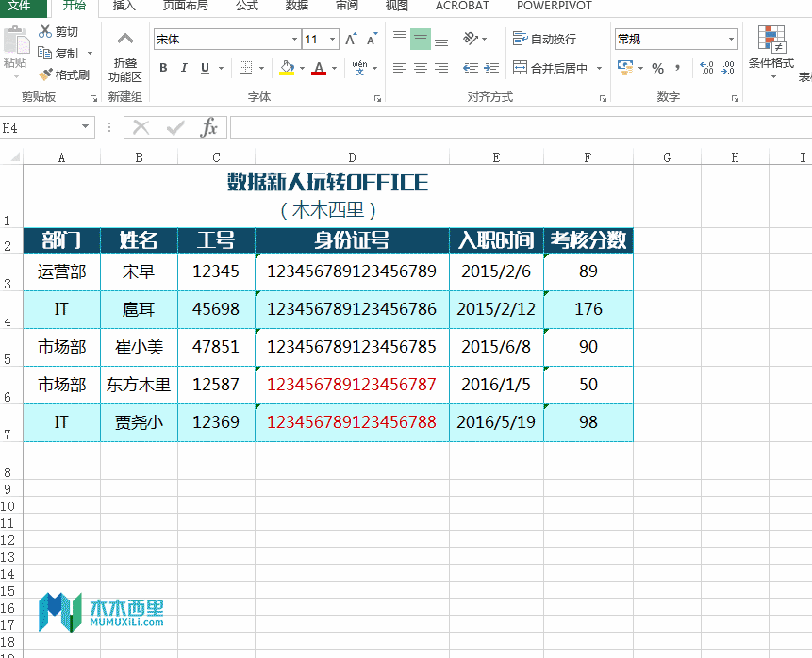Click into the formula bar
This screenshot has width=812, height=658.
click(x=521, y=127)
